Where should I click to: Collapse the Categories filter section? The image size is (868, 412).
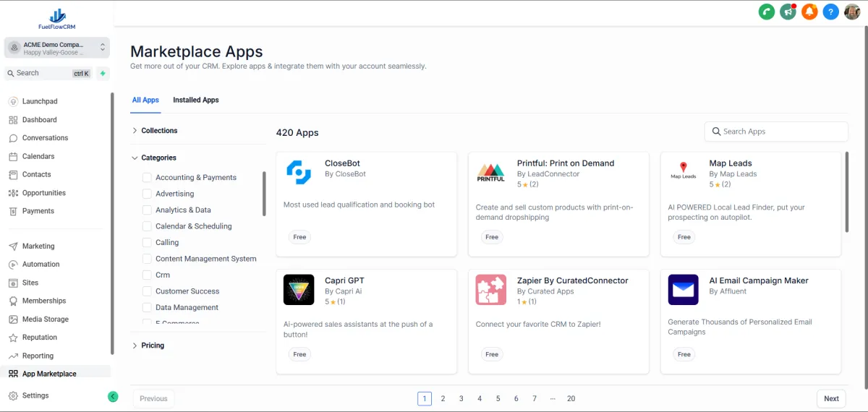click(154, 158)
